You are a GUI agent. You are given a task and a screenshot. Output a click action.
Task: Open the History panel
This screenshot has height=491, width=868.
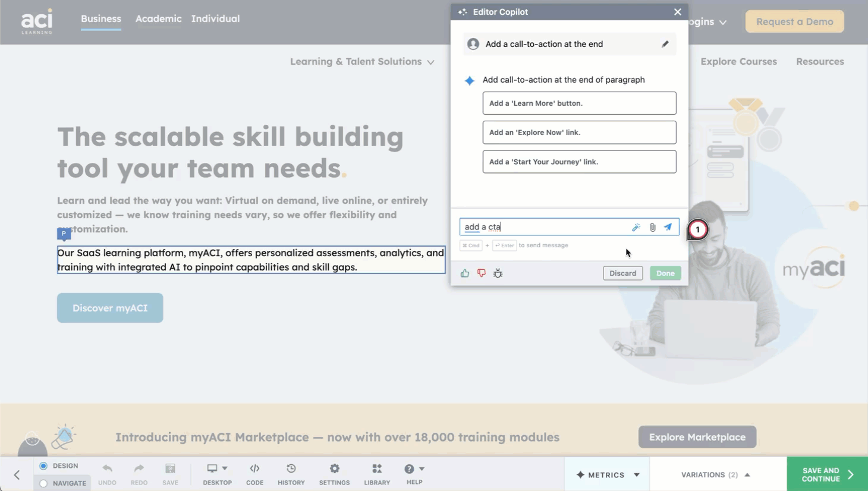(291, 474)
